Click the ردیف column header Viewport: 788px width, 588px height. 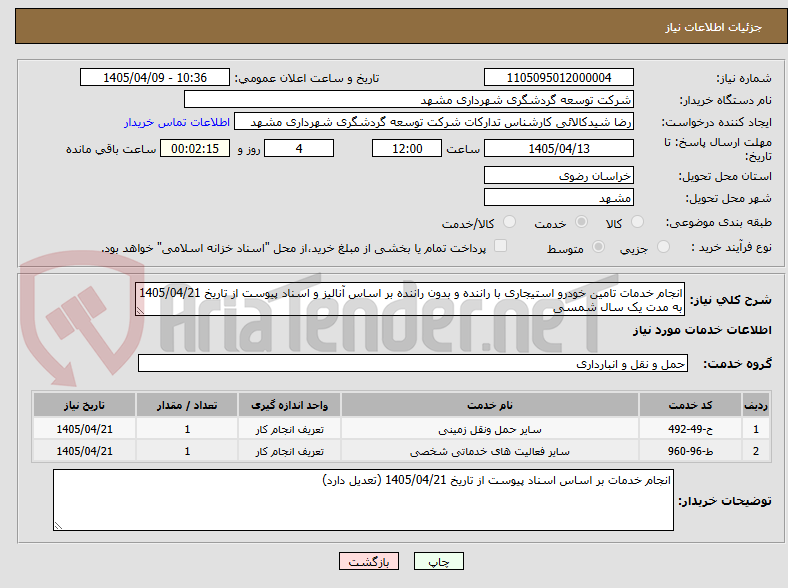pyautogui.click(x=756, y=405)
